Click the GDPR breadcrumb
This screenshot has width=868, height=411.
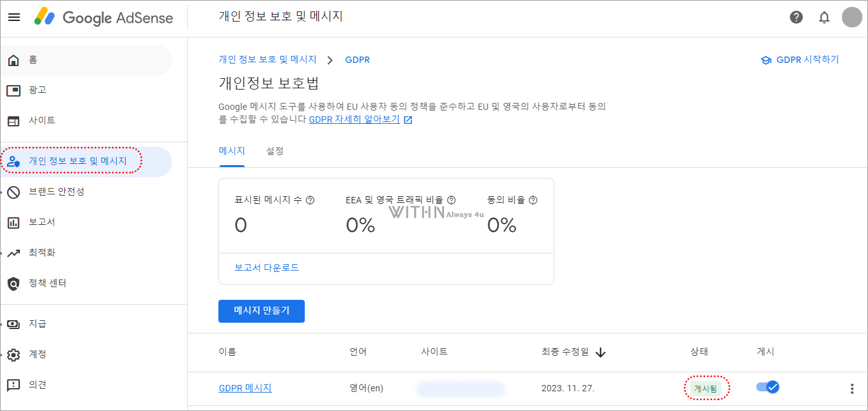pyautogui.click(x=357, y=60)
